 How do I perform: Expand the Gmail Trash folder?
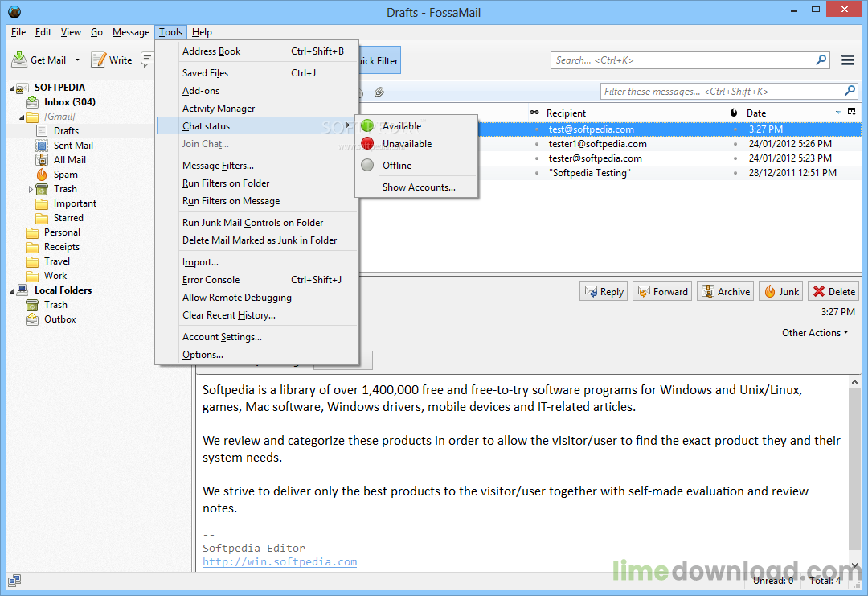pyautogui.click(x=31, y=189)
